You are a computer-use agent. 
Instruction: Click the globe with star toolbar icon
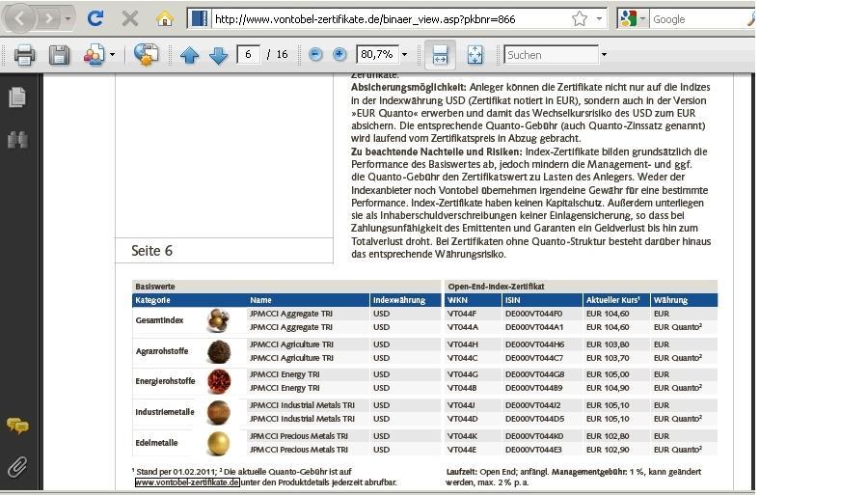tap(146, 55)
